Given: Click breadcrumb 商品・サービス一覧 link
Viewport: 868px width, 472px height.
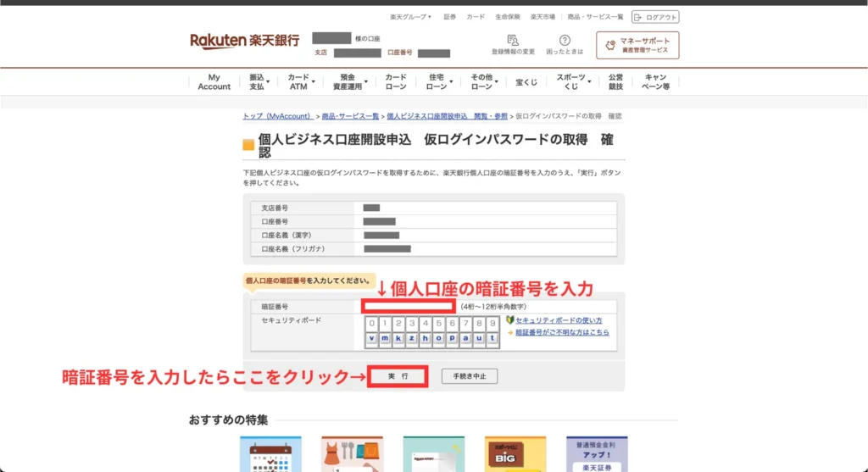Looking at the screenshot, I should point(350,116).
